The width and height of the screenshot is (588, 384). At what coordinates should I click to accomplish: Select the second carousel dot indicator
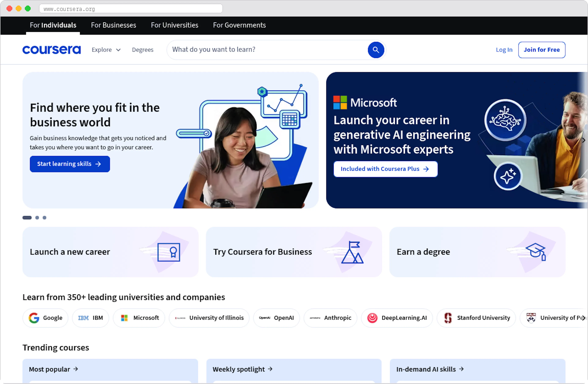click(37, 217)
